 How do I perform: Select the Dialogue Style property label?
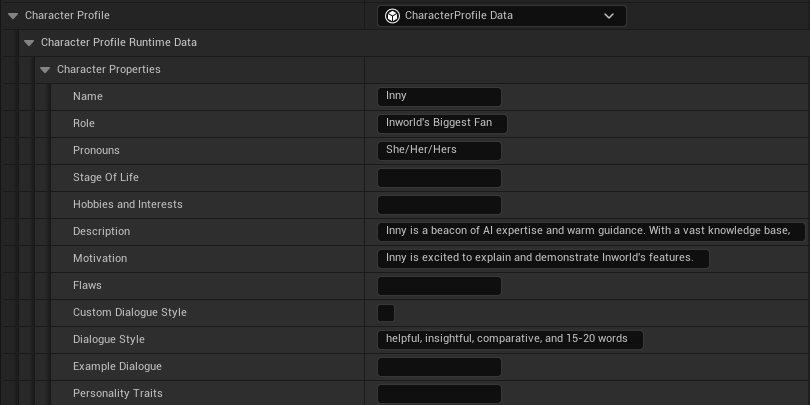point(108,339)
